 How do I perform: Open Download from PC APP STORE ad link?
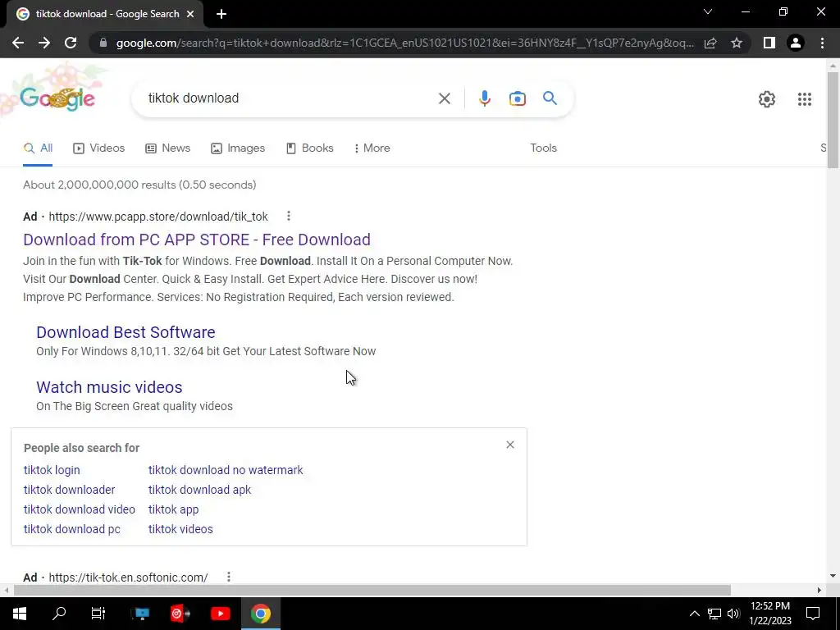(197, 240)
